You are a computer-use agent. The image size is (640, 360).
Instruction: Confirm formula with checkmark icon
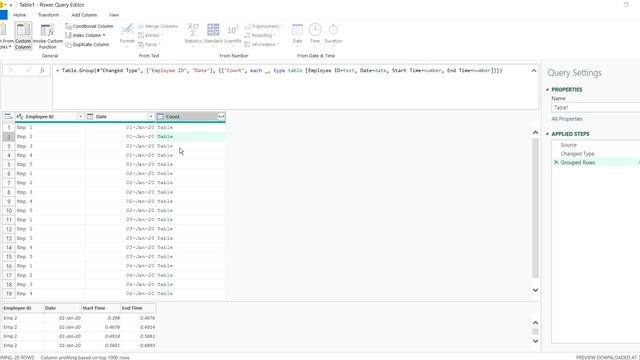pyautogui.click(x=28, y=71)
